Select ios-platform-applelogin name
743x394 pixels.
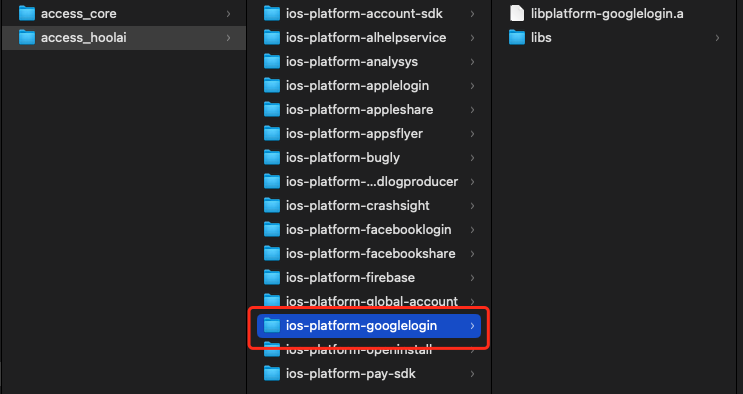pyautogui.click(x=357, y=85)
